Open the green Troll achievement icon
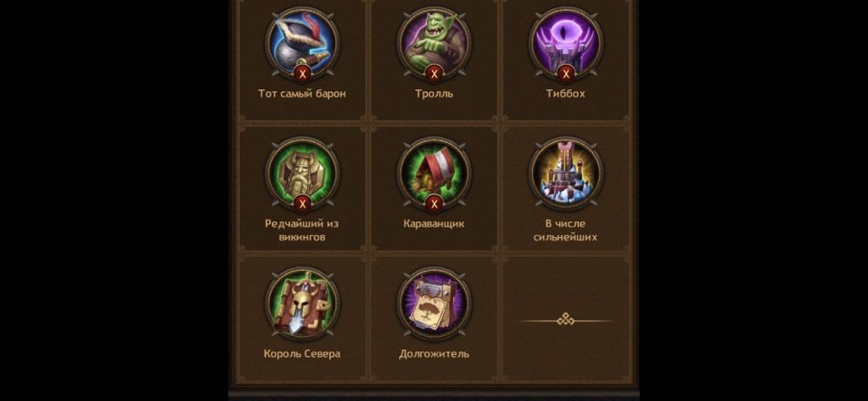This screenshot has width=868, height=401. click(x=434, y=42)
